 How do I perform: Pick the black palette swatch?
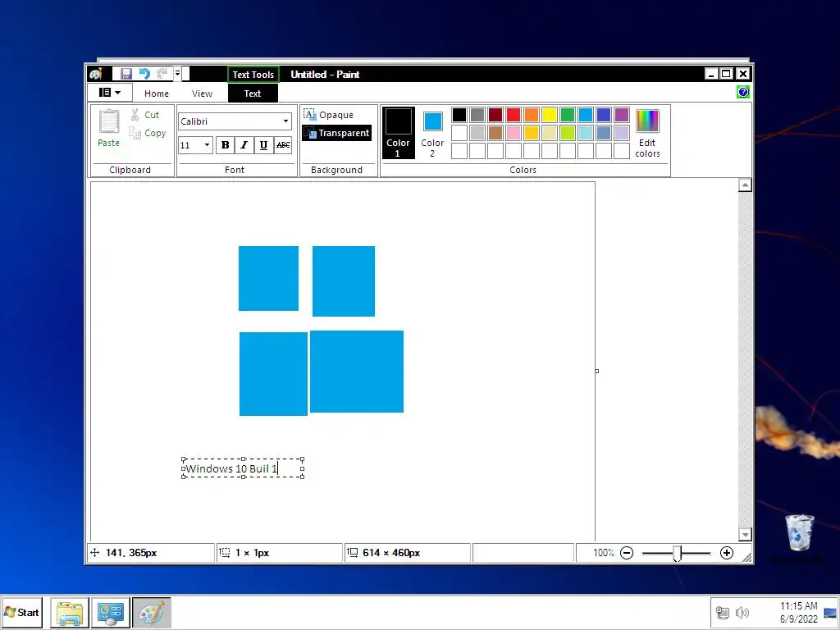(459, 115)
